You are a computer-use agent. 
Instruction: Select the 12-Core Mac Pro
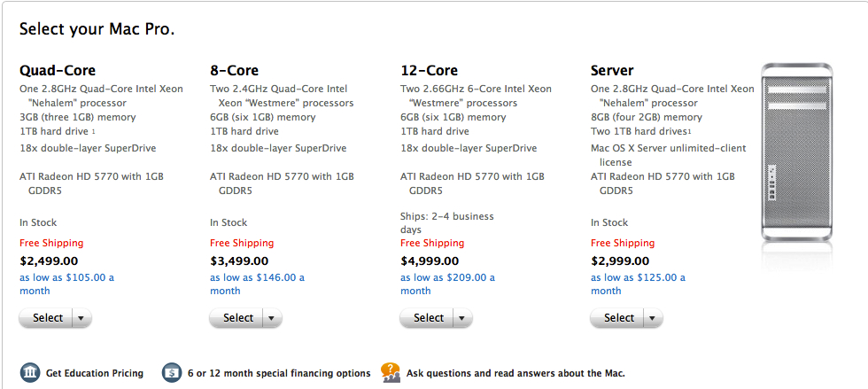(429, 318)
